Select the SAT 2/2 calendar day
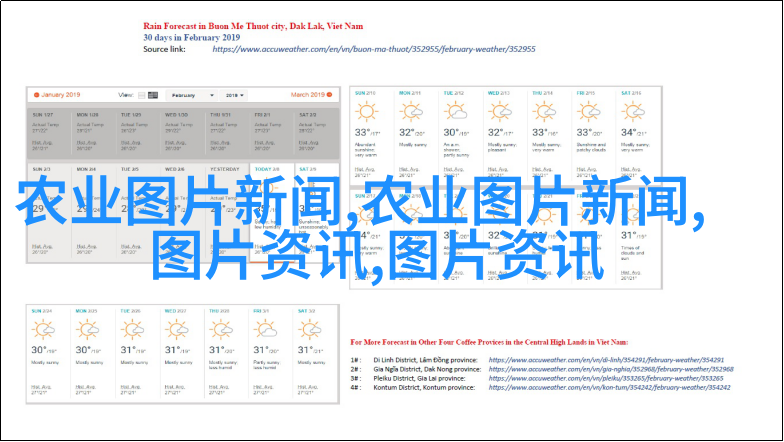784x442 pixels. click(316, 132)
